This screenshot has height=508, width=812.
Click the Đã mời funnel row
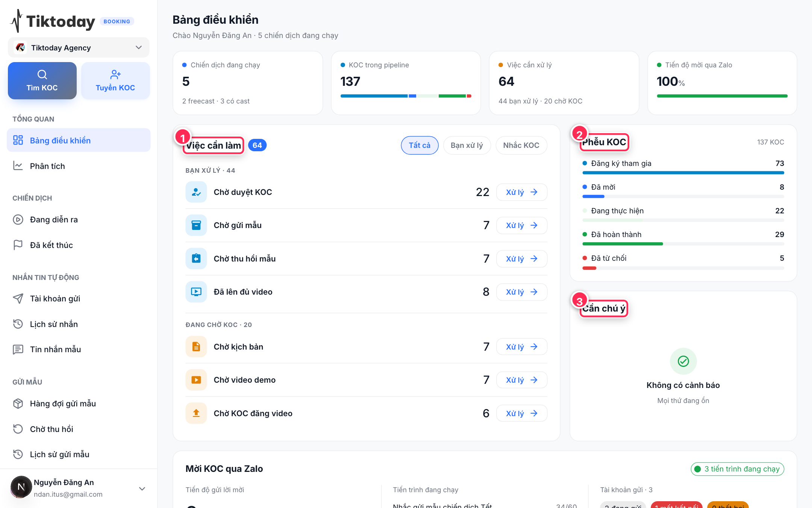tap(683, 191)
